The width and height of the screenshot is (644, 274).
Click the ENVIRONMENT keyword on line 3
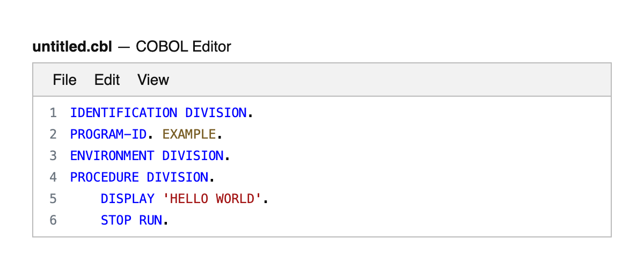pos(112,156)
